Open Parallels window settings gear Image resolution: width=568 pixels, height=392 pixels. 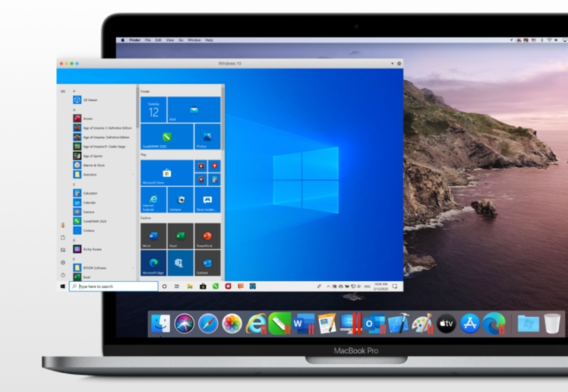click(x=399, y=63)
